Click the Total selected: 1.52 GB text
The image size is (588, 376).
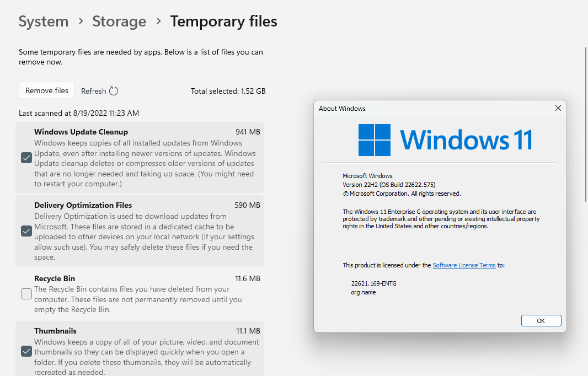(x=228, y=91)
